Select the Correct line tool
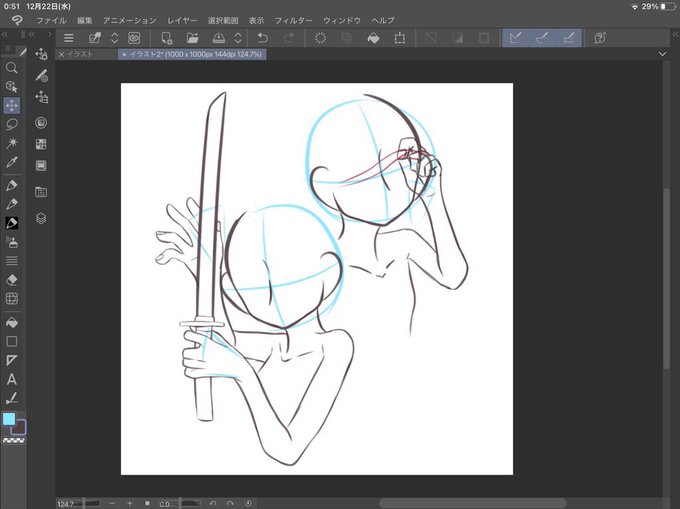The image size is (680, 509). tap(12, 398)
